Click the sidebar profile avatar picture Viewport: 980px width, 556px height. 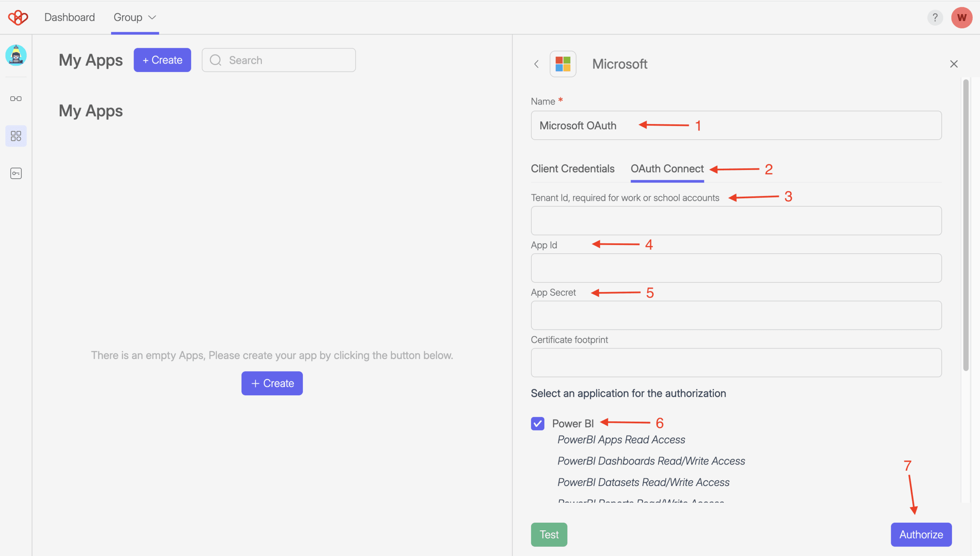[x=16, y=55]
